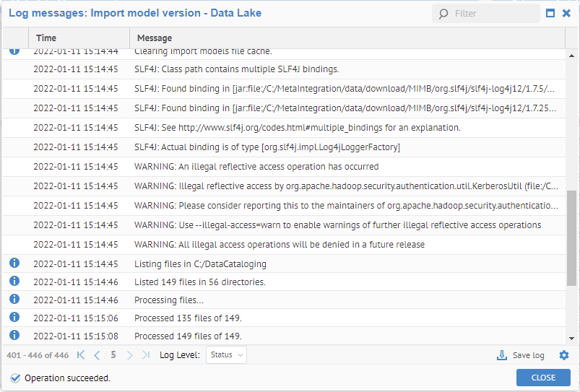Image resolution: width=580 pixels, height=392 pixels.
Task: Click info icon beside Listing files row
Action: pos(14,263)
